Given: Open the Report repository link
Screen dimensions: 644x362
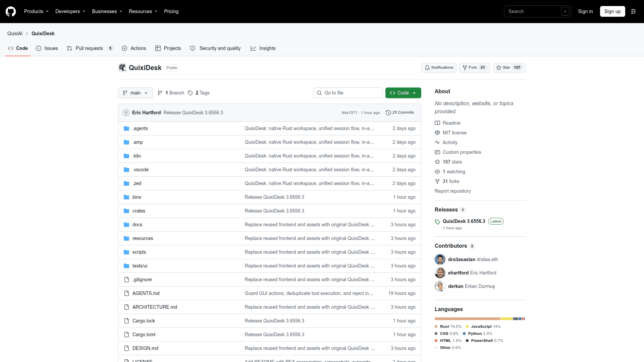Looking at the screenshot, I should coord(452,191).
